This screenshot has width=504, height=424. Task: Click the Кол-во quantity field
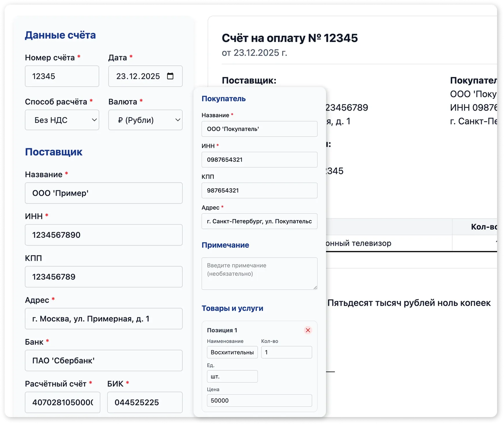pyautogui.click(x=286, y=352)
